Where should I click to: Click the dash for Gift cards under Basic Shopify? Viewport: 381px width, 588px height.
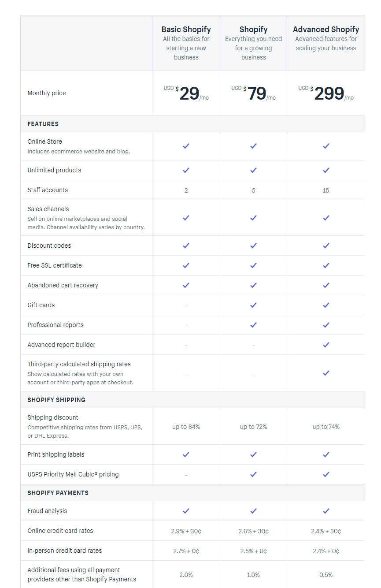(x=186, y=305)
